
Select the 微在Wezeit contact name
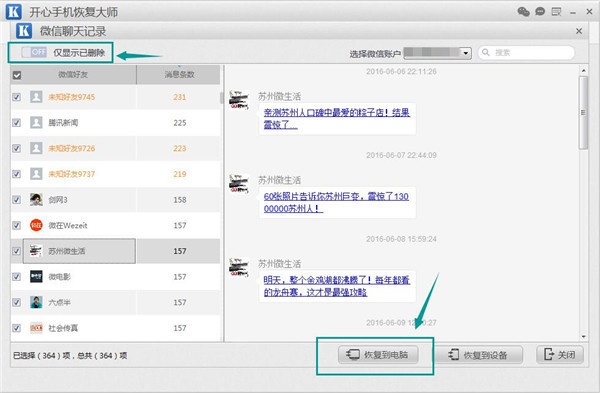68,225
